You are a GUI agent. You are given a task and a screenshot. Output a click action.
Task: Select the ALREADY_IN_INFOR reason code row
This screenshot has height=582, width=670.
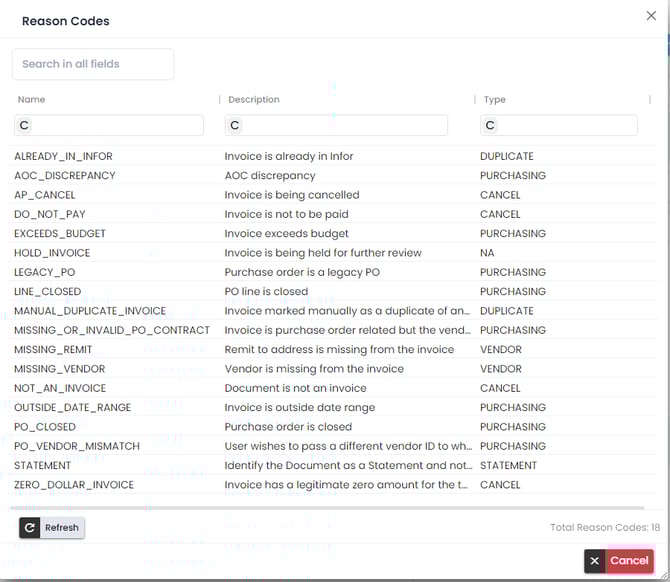pyautogui.click(x=330, y=157)
